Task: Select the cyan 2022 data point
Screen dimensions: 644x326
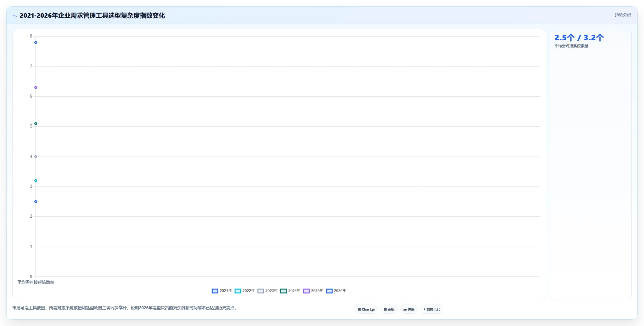Action: (36, 180)
